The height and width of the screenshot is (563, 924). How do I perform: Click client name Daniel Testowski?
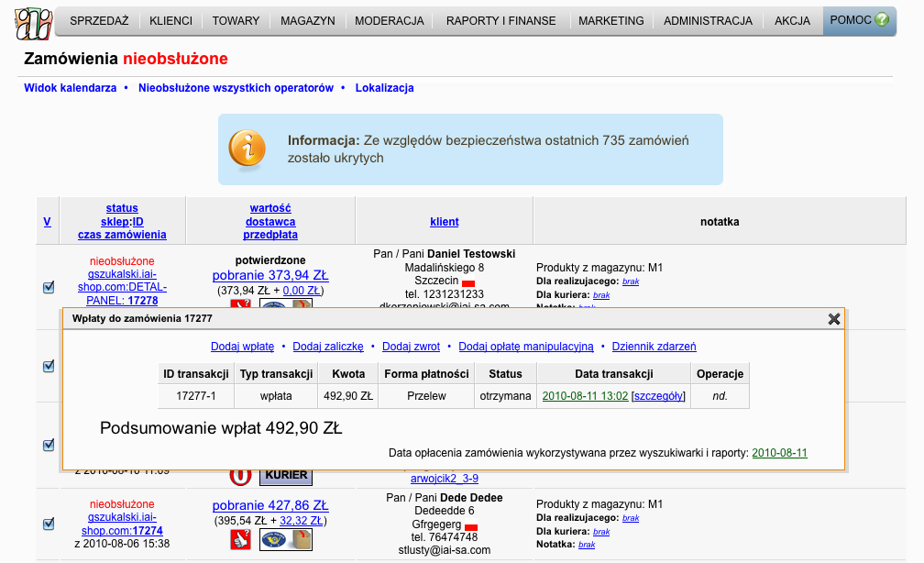471,254
